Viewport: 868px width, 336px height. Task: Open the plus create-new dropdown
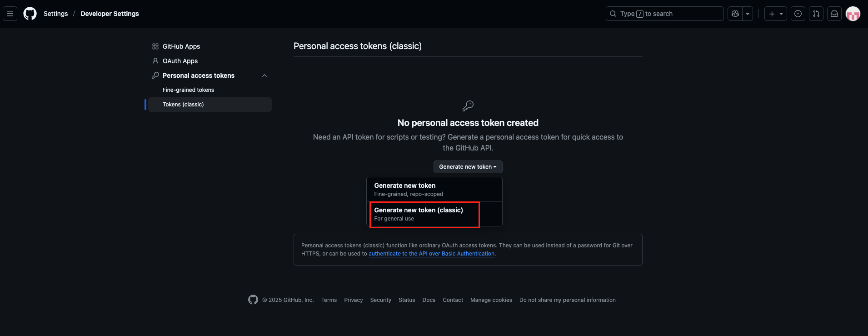tap(775, 14)
